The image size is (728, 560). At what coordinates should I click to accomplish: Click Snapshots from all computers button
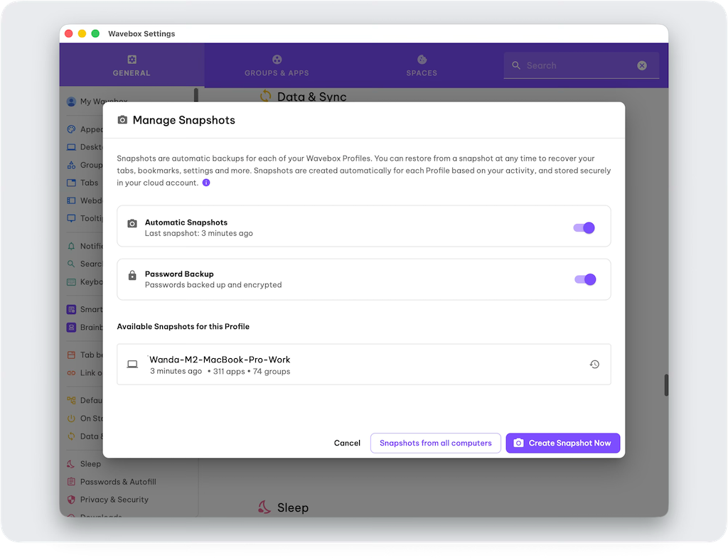[435, 443]
